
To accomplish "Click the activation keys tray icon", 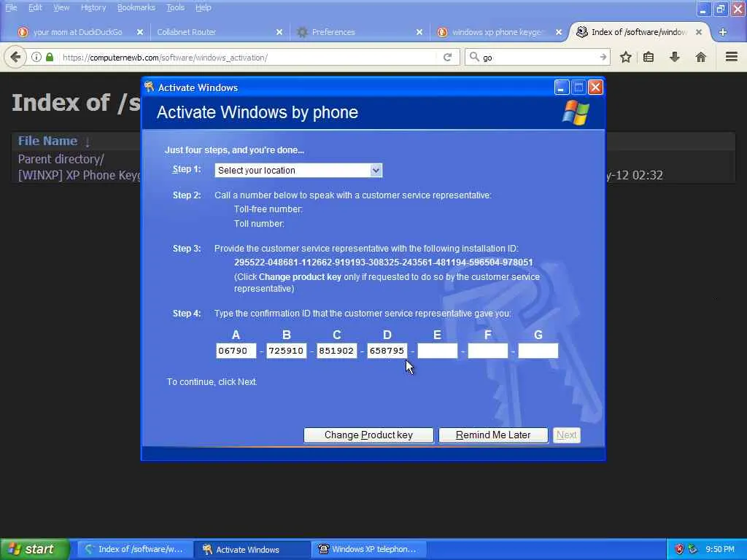I will point(693,549).
